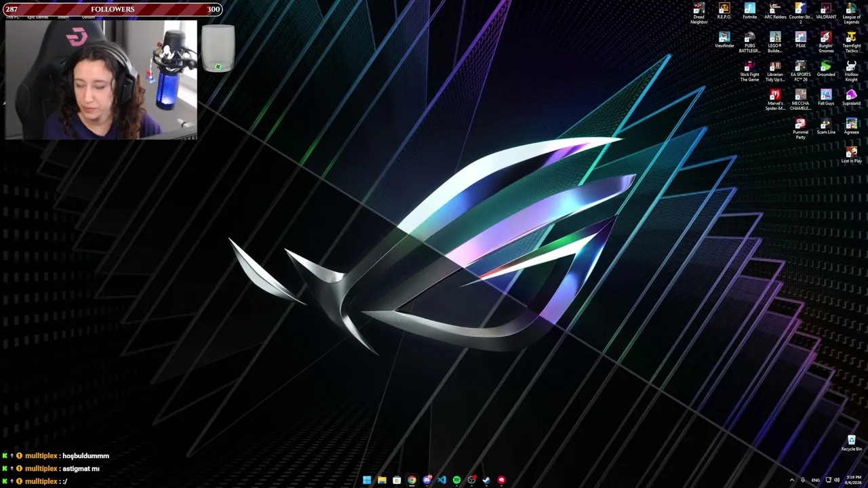Launch Microsoft Store from the taskbar
Viewport: 868px width, 488px height.
[x=397, y=480]
